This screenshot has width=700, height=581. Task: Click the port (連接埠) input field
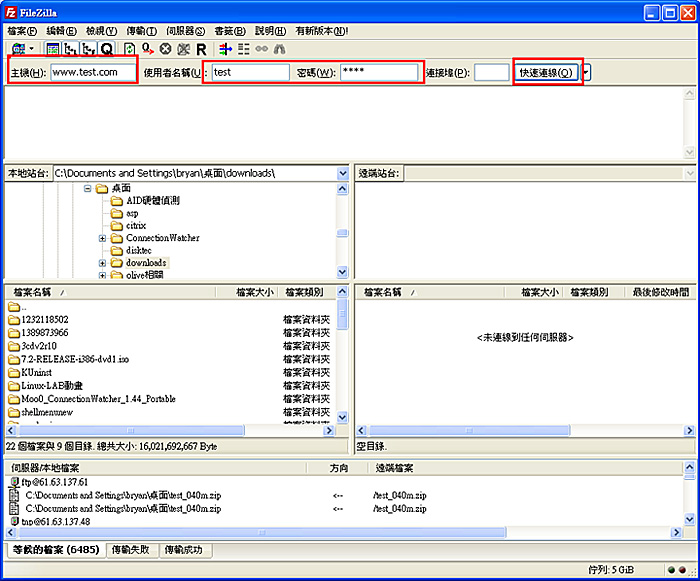pos(492,72)
